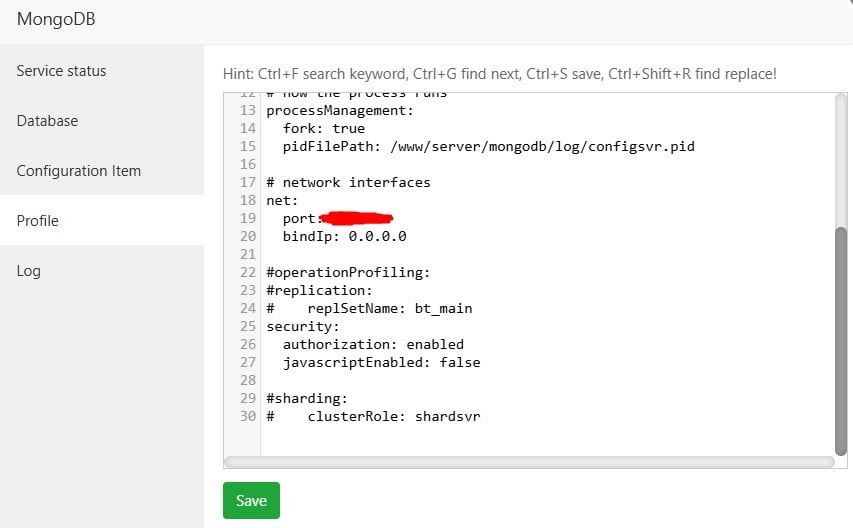Click the 'bindIp: 0.0.0.0' line

[x=344, y=236]
